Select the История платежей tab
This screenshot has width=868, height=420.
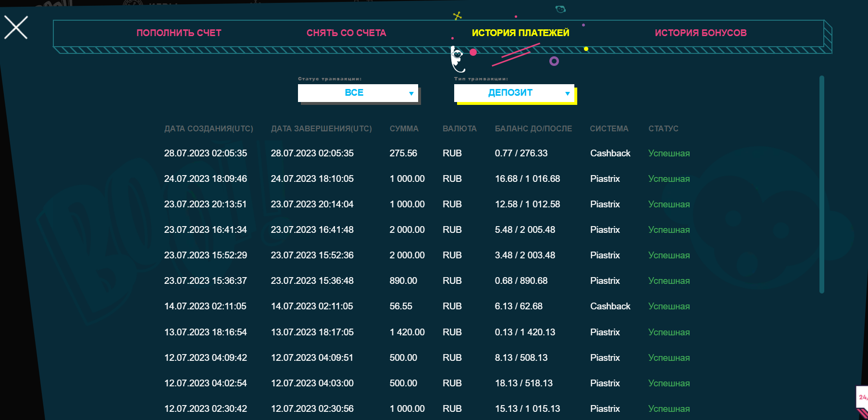pyautogui.click(x=520, y=33)
